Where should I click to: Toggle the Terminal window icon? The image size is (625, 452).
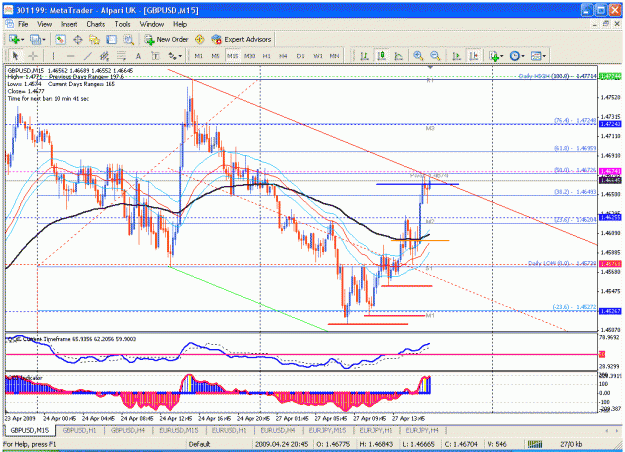tap(111, 39)
